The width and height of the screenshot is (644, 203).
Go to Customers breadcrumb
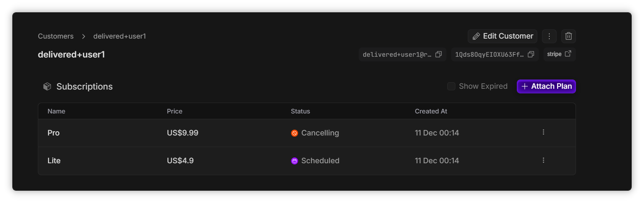tap(56, 36)
